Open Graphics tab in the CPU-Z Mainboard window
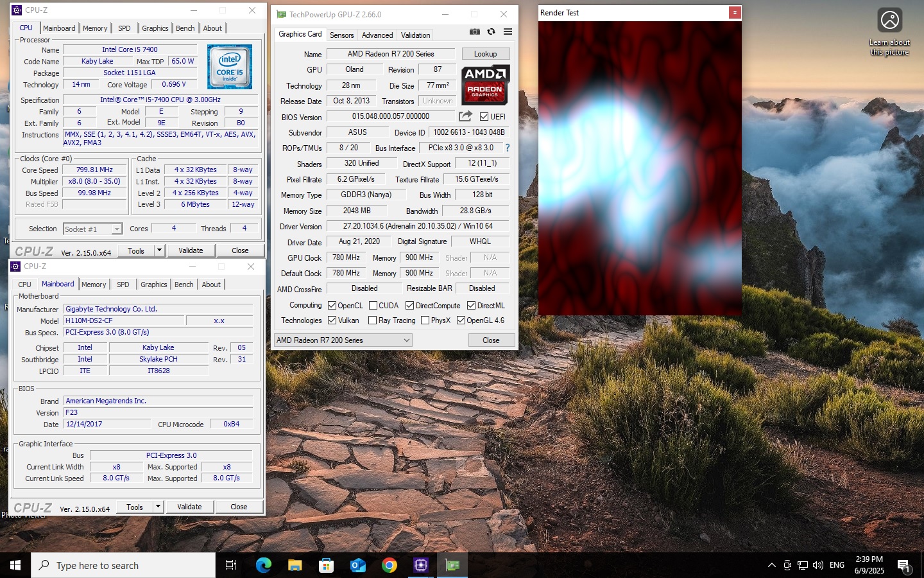 pyautogui.click(x=154, y=285)
